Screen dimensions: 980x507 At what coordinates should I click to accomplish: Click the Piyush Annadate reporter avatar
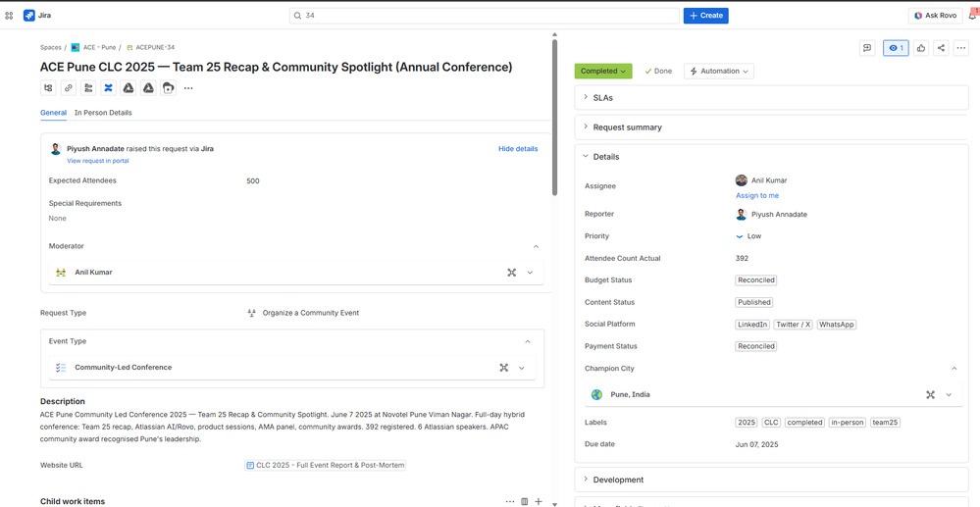pos(742,215)
